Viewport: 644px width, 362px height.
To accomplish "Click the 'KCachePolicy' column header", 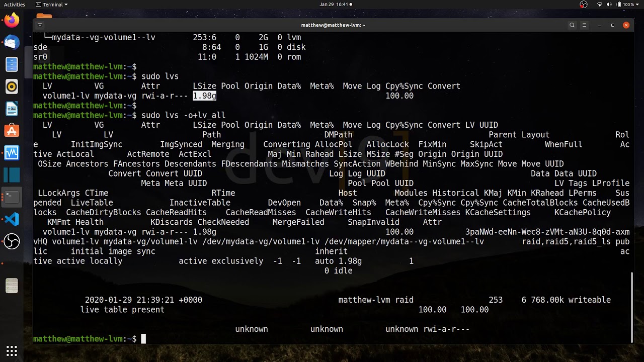I will [x=583, y=213].
